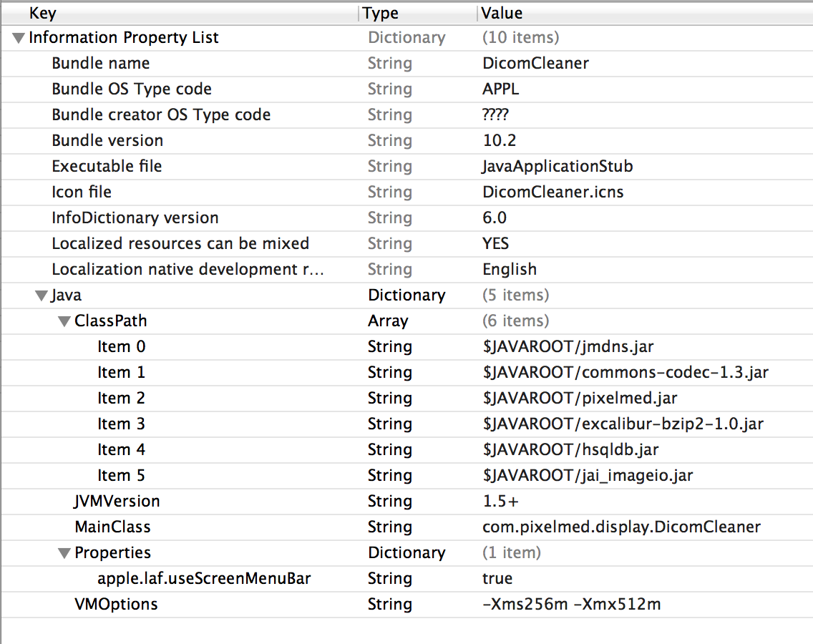
Task: Collapse the Java dictionary disclosure triangle
Action: 42,296
